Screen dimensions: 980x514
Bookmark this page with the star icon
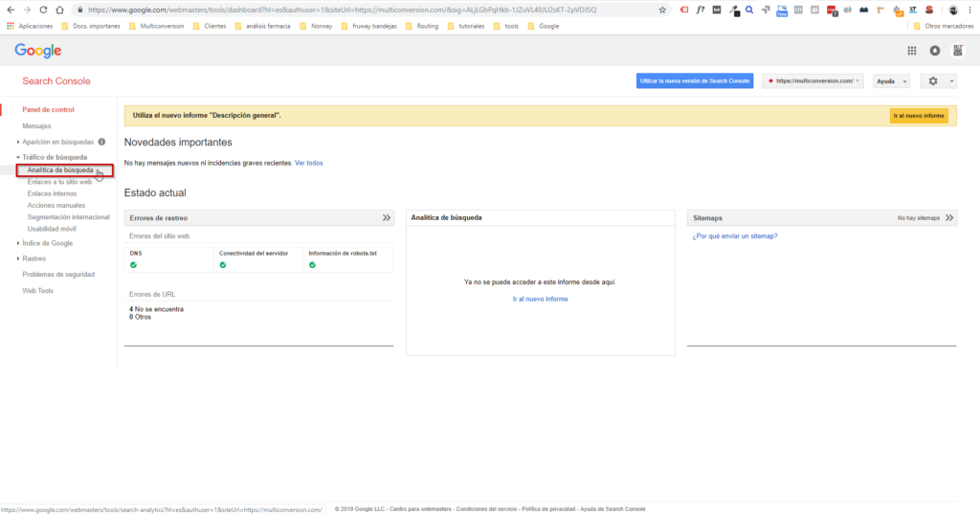click(x=662, y=10)
